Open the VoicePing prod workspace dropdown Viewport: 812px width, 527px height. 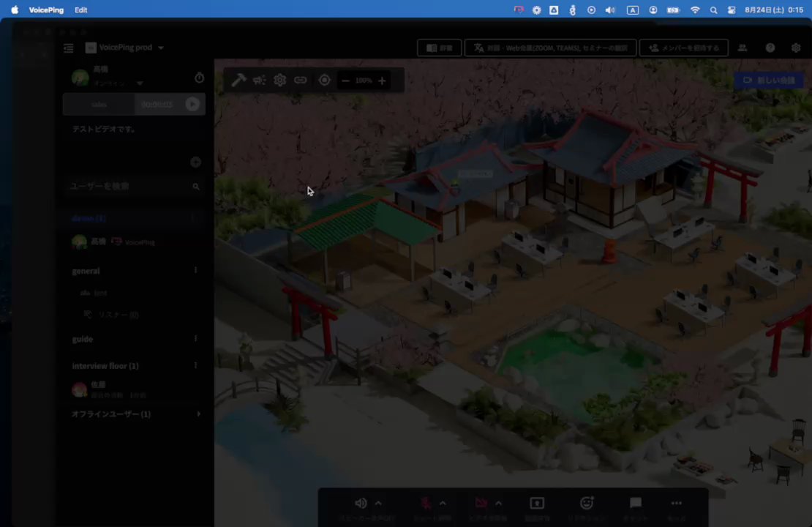pos(125,48)
